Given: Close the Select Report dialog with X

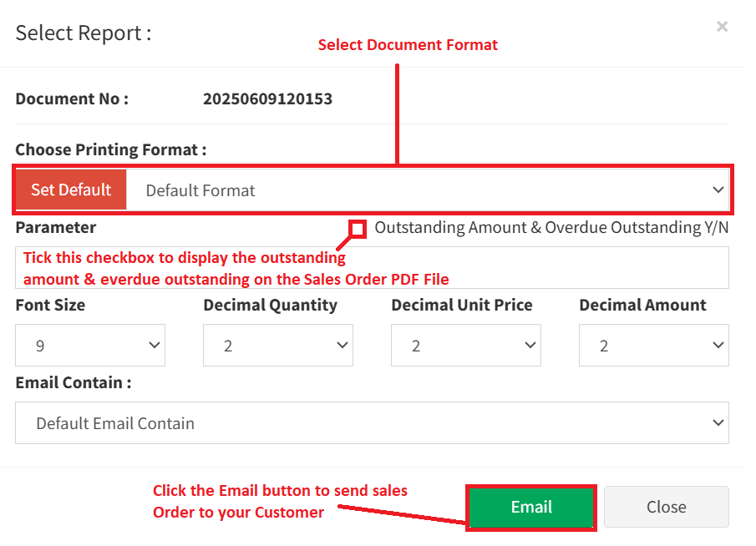Looking at the screenshot, I should click(722, 27).
